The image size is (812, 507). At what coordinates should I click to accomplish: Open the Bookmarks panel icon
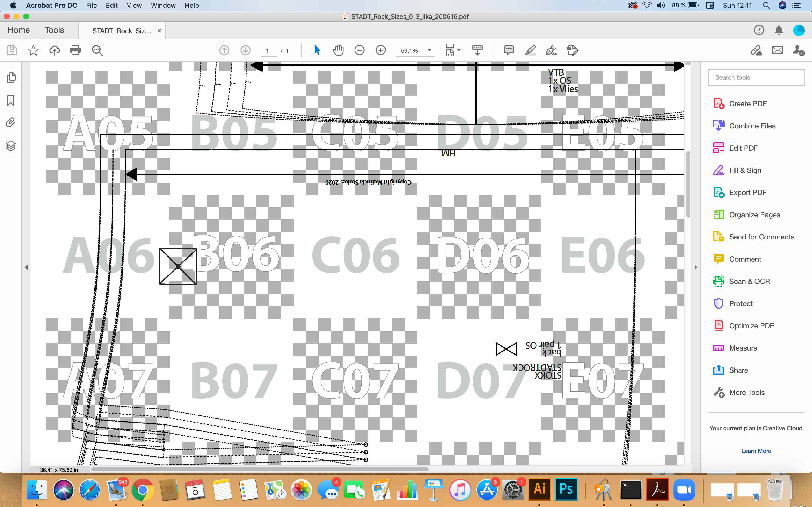tap(11, 100)
